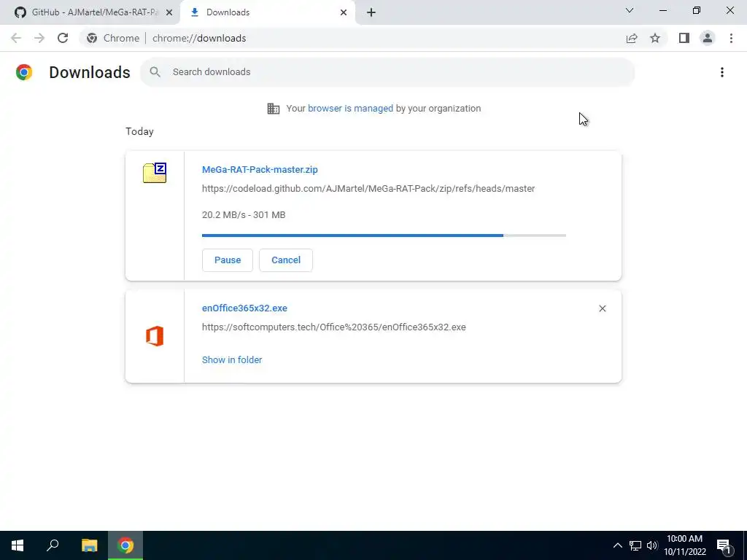Remove enOffice365x32.exe from the list

coord(602,308)
